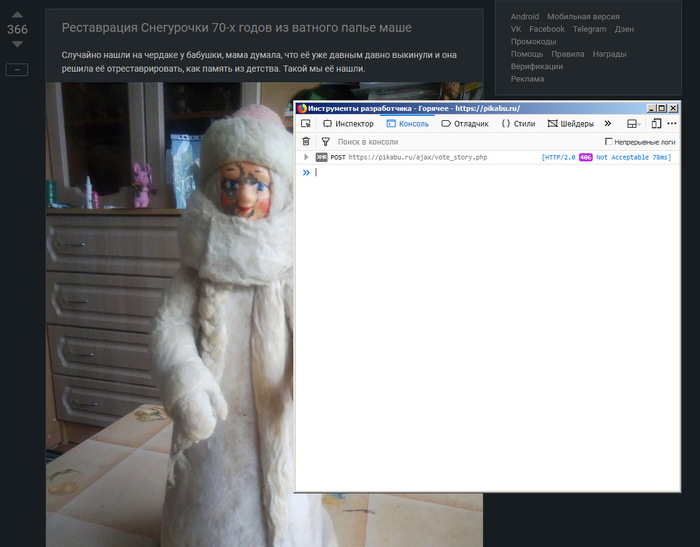Open the Шейдеры tab
This screenshot has height=547, width=700.
click(x=570, y=124)
